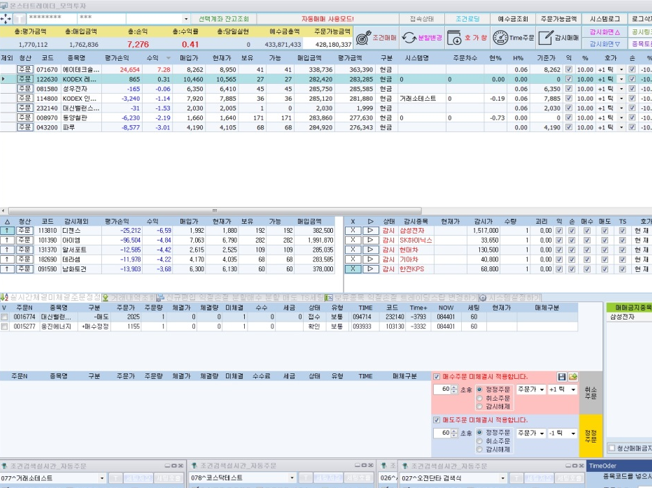
Task: Click the 분할변경 refresh icon
Action: (x=409, y=38)
